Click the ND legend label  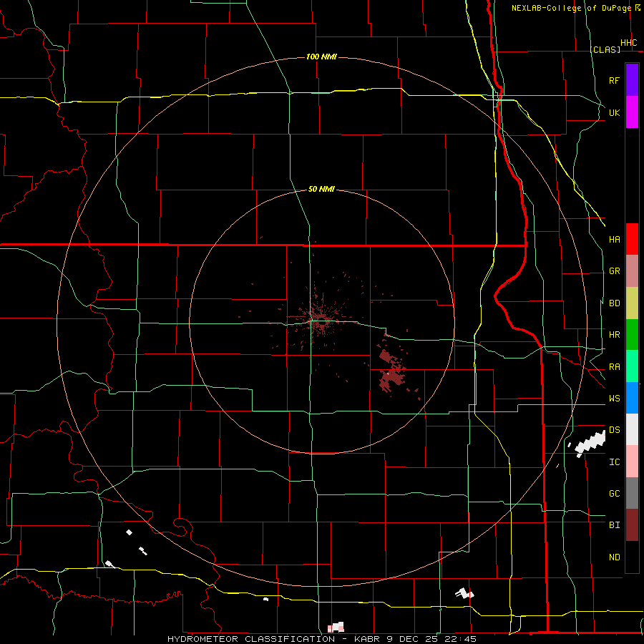point(614,557)
